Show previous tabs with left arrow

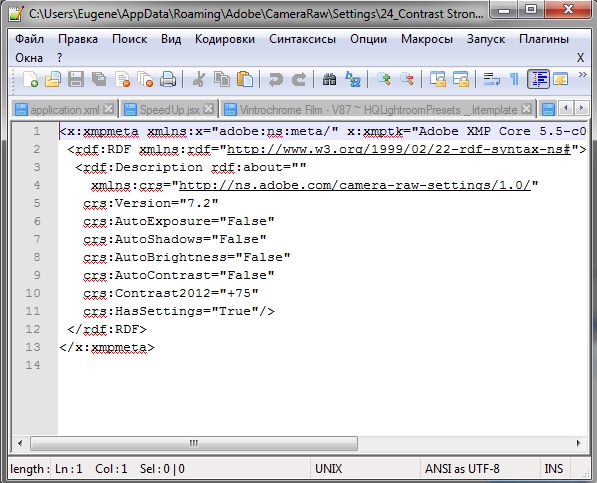pos(566,108)
